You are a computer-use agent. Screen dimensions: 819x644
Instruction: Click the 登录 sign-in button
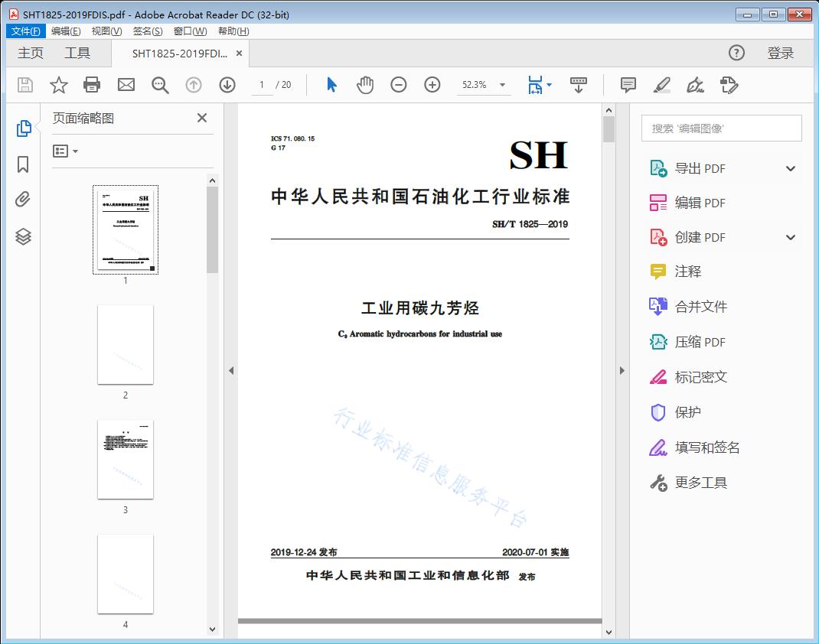pyautogui.click(x=780, y=53)
